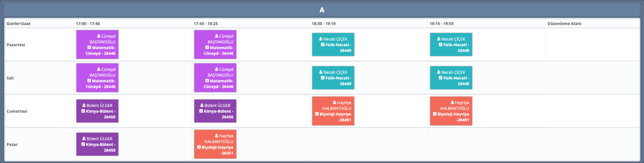The height and width of the screenshot is (163, 644).
Task: Click teacher icon in Pazar 17:45 Biyoloji card
Action: [x=217, y=136]
